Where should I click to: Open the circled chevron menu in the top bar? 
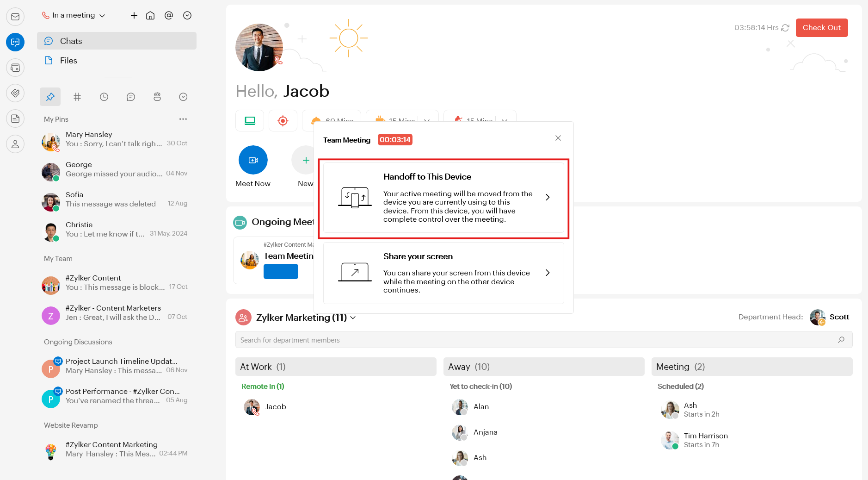[x=187, y=15]
